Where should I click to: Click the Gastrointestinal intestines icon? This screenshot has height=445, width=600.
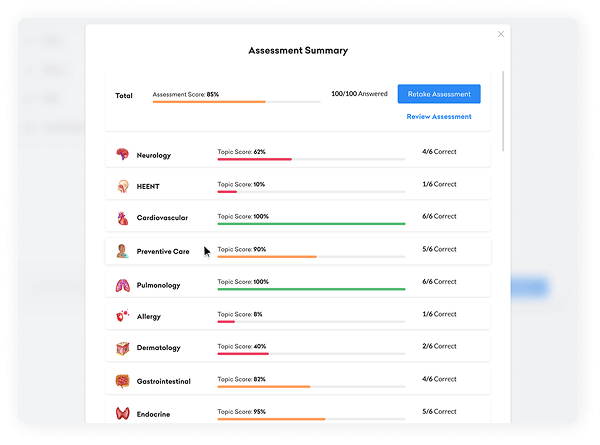point(122,381)
